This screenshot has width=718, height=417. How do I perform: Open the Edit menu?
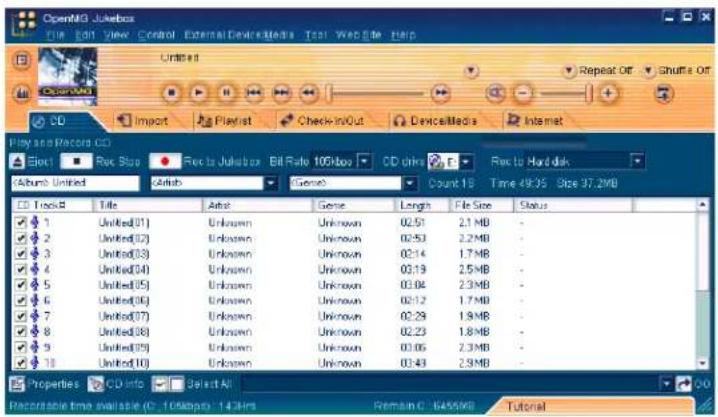click(x=85, y=35)
